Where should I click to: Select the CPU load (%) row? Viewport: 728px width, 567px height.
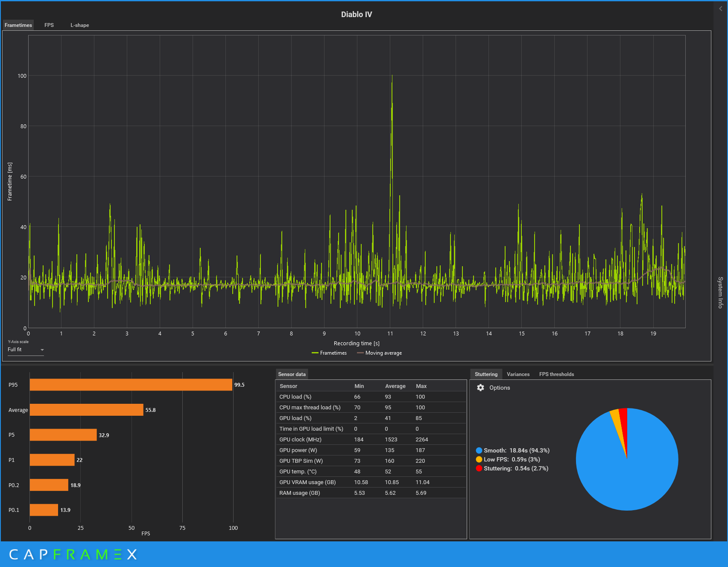pyautogui.click(x=371, y=397)
